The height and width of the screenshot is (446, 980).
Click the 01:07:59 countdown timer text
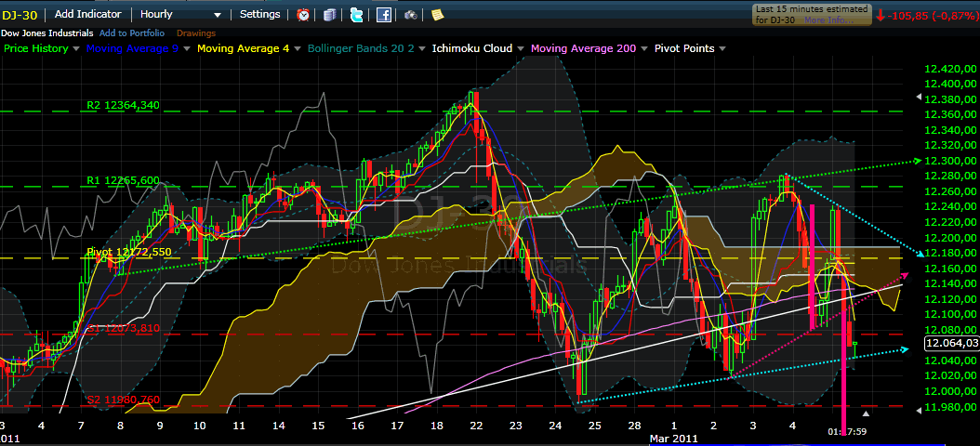pyautogui.click(x=847, y=431)
